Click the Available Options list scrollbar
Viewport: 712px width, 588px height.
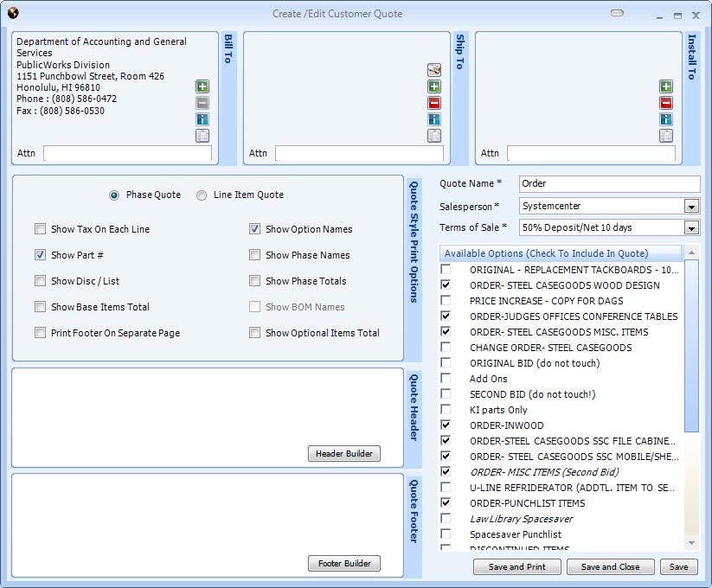pos(691,389)
